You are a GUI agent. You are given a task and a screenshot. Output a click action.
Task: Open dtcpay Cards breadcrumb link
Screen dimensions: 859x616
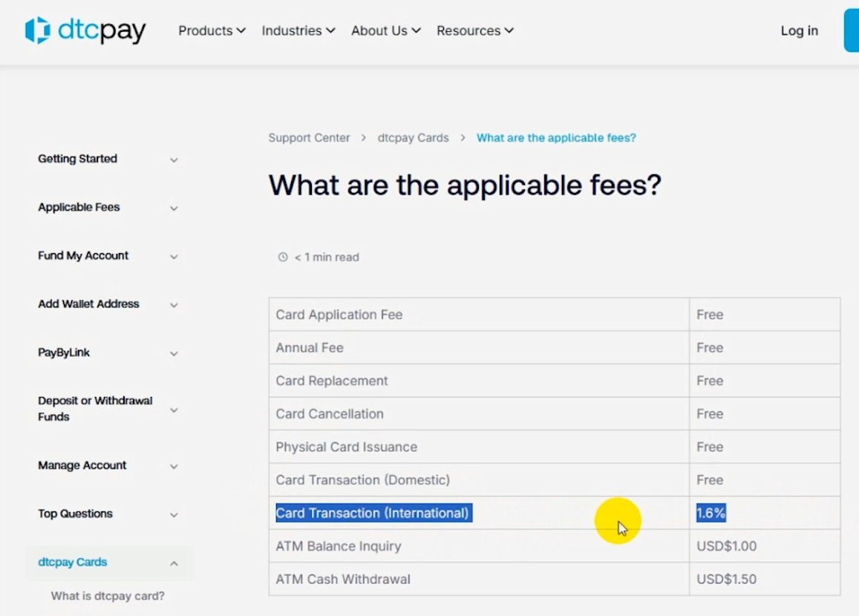(413, 138)
